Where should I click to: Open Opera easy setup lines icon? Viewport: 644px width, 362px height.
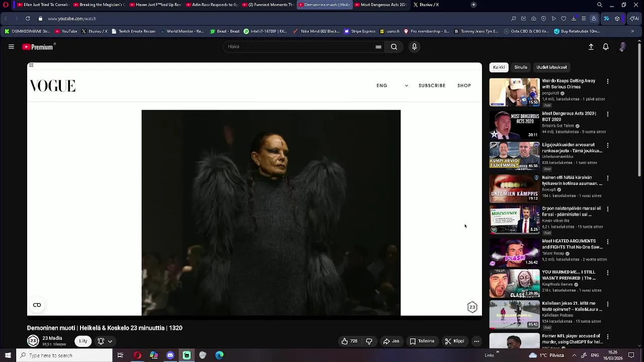584,19
